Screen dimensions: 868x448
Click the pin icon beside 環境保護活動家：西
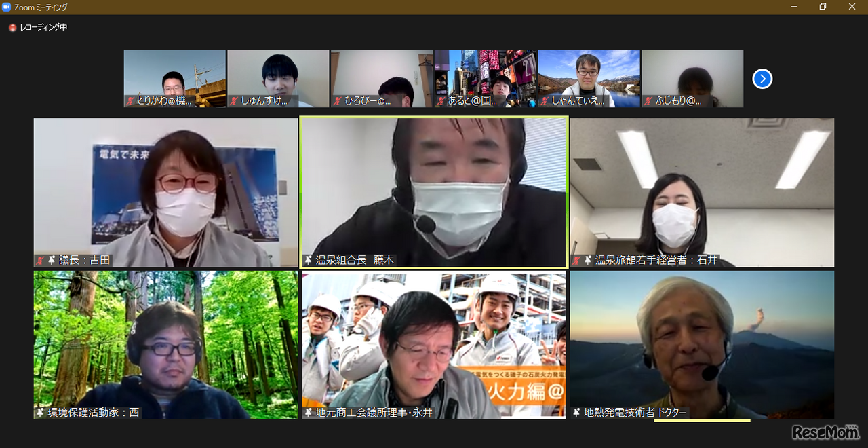coord(41,413)
